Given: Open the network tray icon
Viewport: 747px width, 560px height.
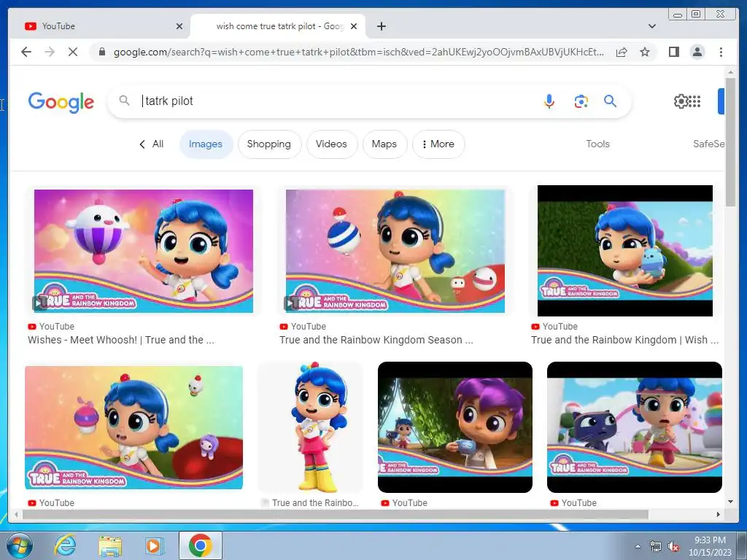Looking at the screenshot, I should pyautogui.click(x=656, y=547).
